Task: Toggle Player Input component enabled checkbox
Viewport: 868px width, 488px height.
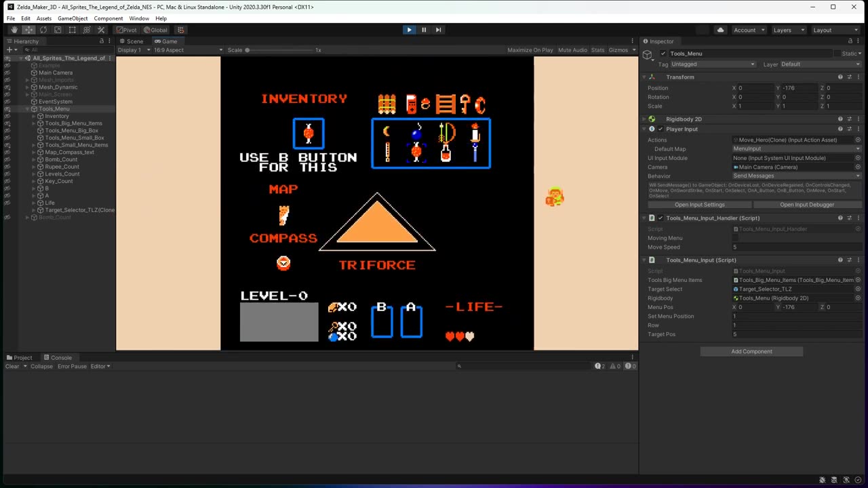Action: (x=660, y=129)
